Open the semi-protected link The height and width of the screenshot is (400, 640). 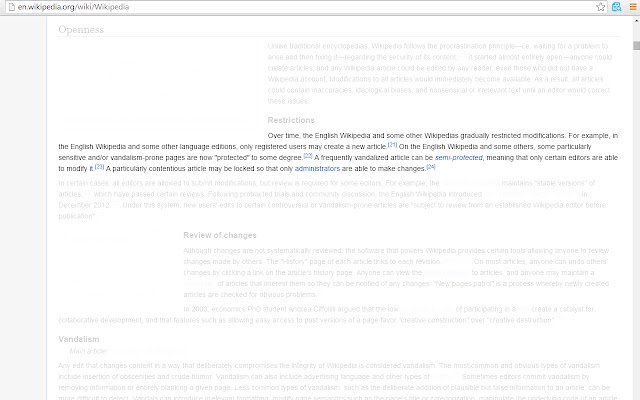(458, 158)
